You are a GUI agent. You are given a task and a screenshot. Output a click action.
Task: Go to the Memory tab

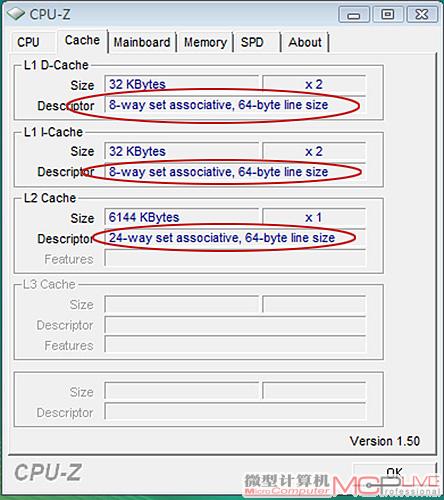pyautogui.click(x=205, y=42)
